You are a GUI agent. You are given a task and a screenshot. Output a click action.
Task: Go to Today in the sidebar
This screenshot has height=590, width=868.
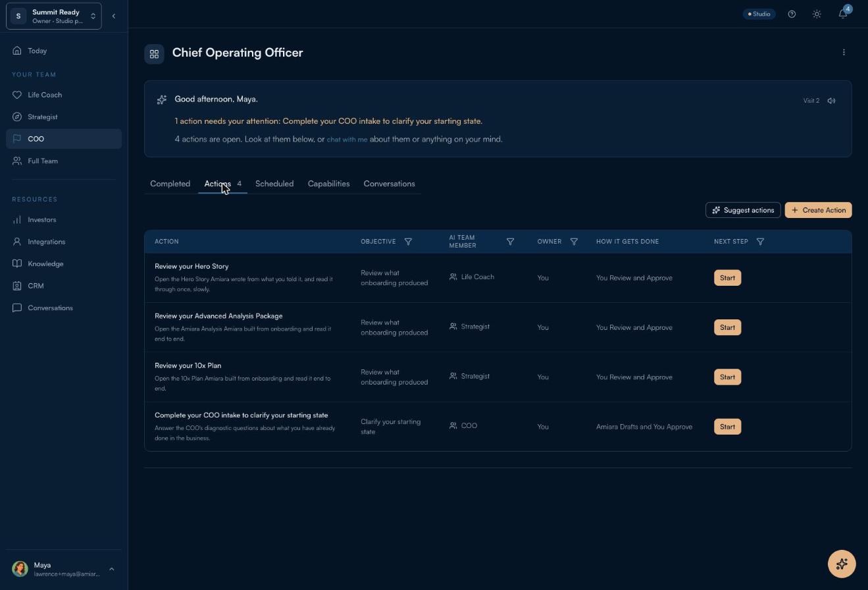64,51
